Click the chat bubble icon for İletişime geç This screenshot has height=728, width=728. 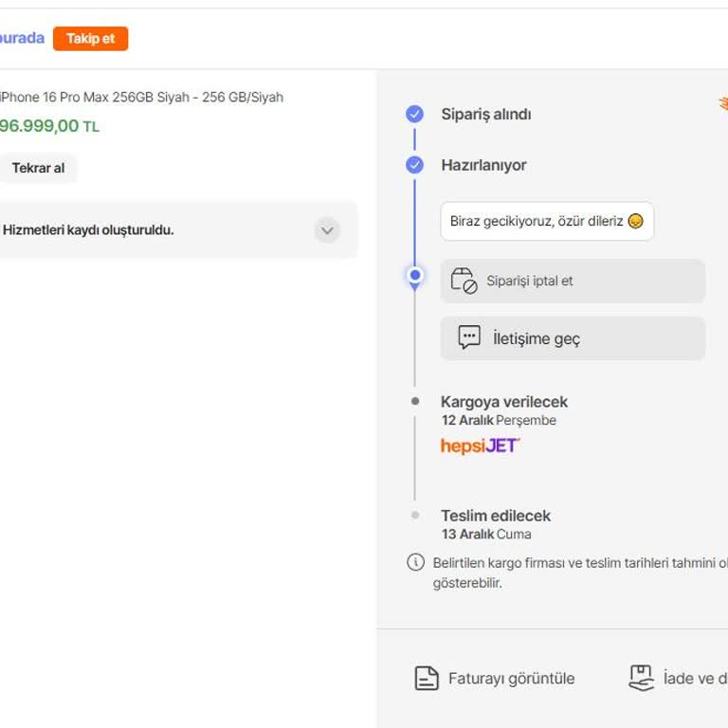(x=469, y=338)
